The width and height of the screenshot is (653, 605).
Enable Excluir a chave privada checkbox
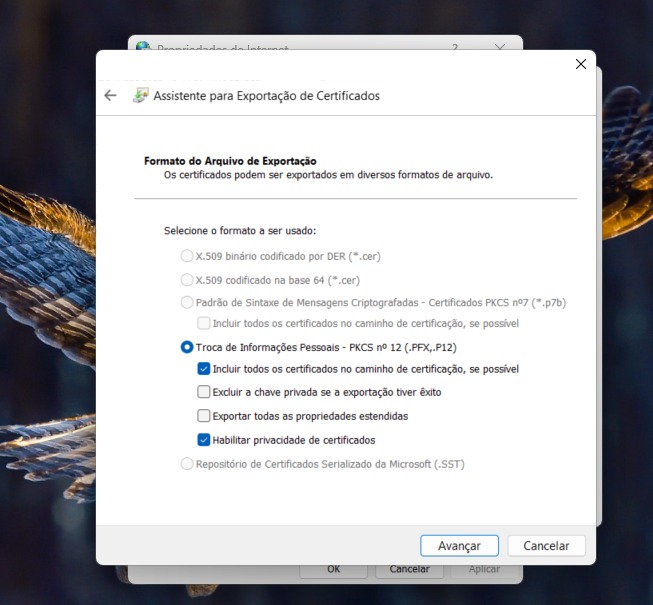(x=204, y=392)
